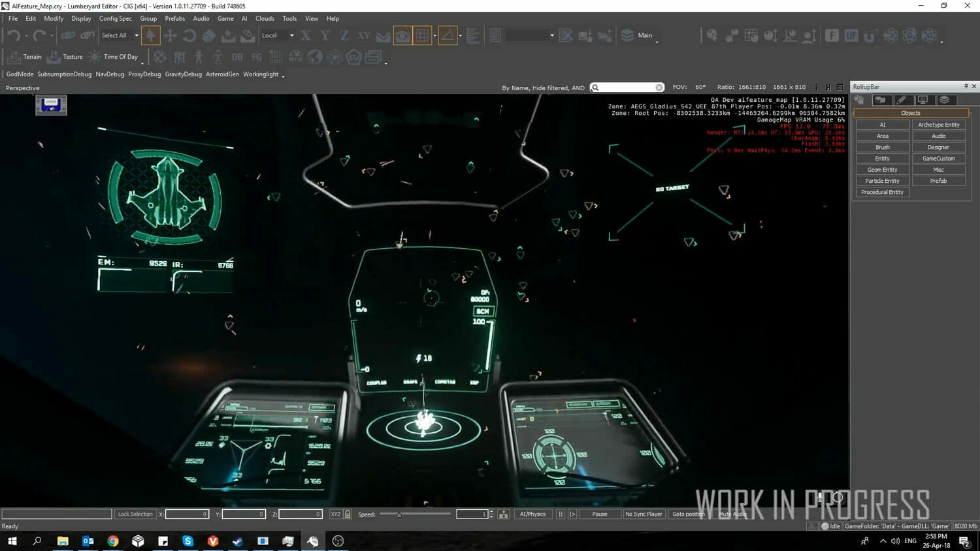Expand the grid snap size arrow
The height and width of the screenshot is (551, 980).
tap(434, 36)
